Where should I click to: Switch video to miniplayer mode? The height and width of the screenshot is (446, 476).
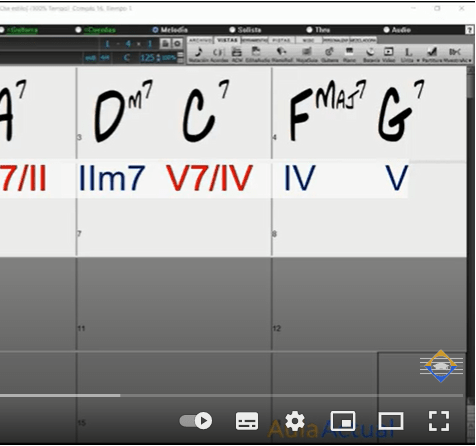coord(343,421)
